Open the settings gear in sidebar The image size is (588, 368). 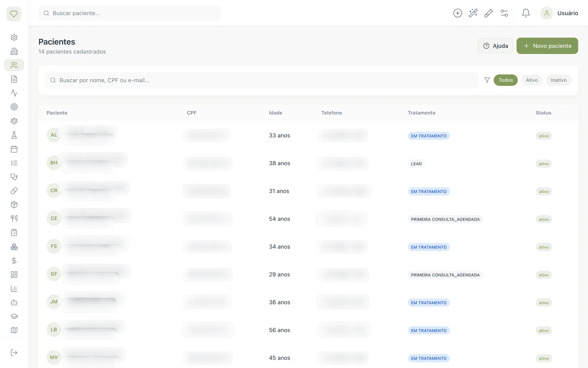coord(14,37)
